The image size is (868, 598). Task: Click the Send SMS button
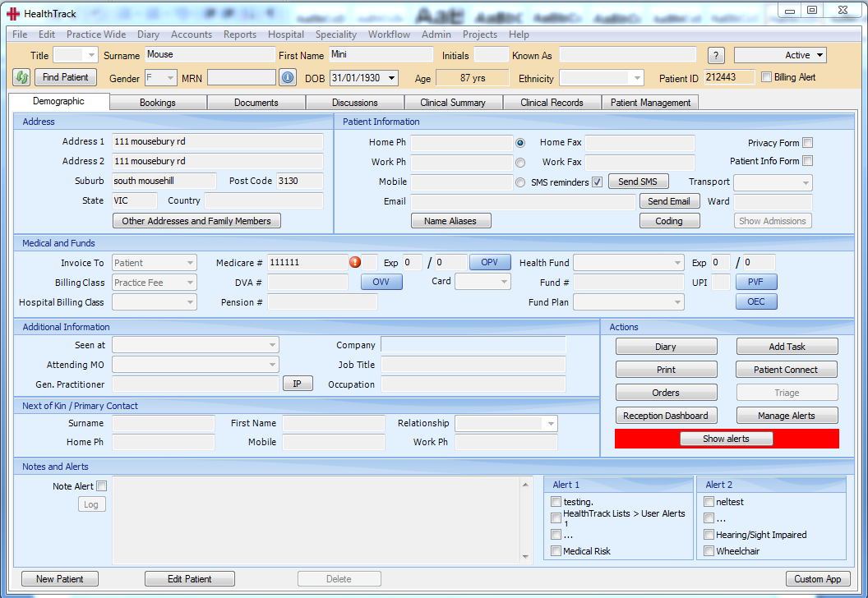638,182
